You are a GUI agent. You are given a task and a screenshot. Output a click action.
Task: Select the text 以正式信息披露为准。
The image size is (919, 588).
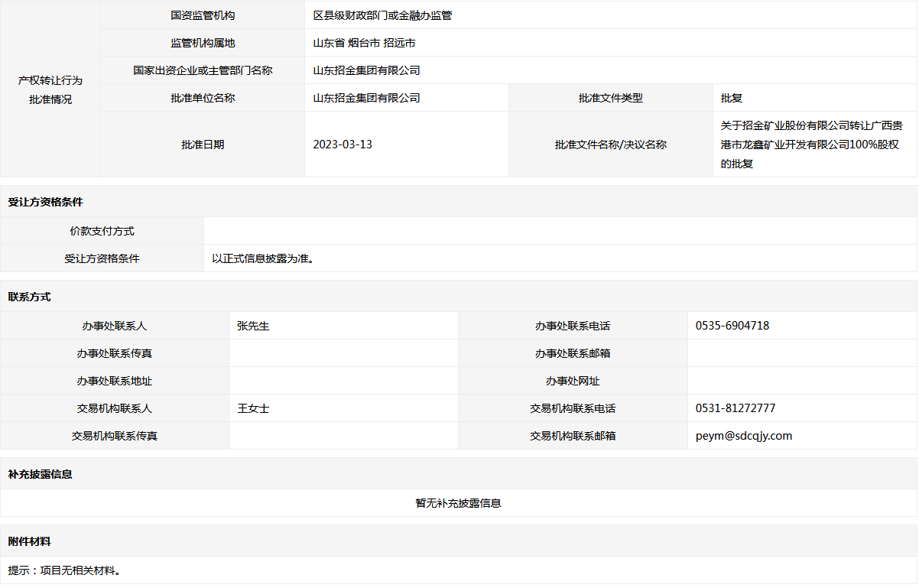pos(263,258)
